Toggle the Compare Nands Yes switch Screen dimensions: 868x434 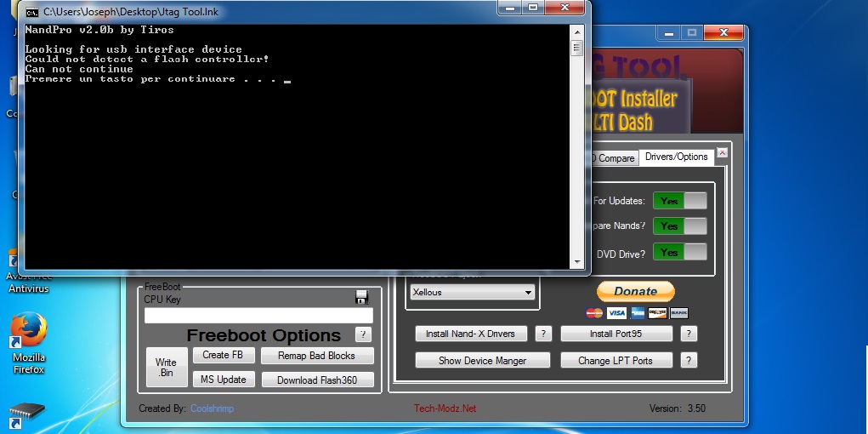tap(679, 226)
